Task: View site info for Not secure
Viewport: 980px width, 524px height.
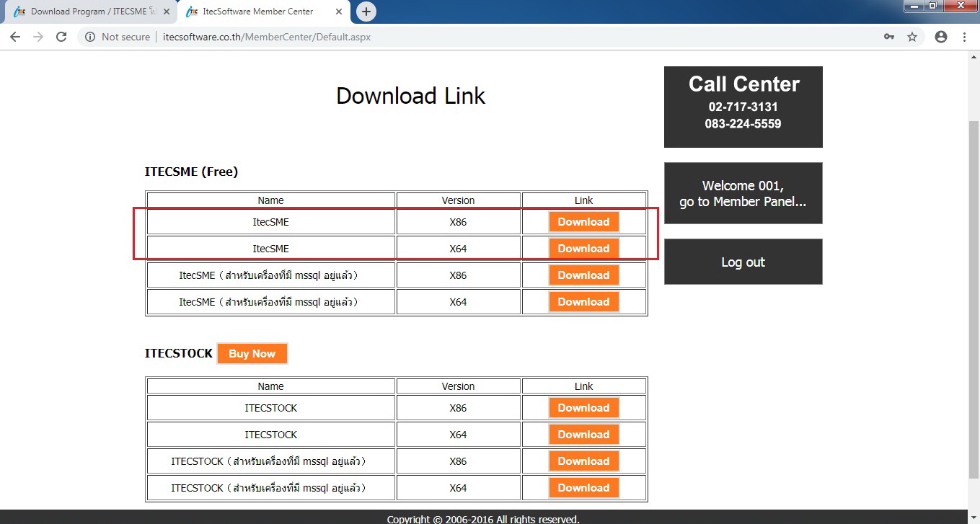Action: coord(118,37)
